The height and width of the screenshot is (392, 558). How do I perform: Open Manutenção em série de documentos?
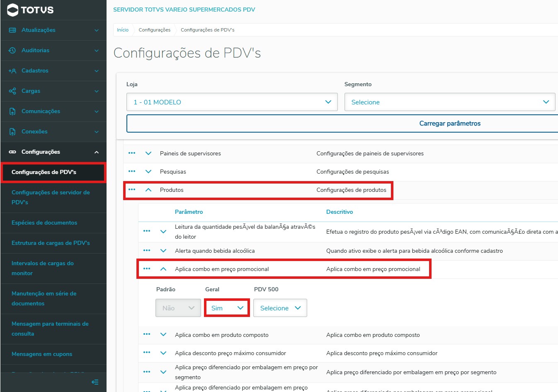coord(53,299)
